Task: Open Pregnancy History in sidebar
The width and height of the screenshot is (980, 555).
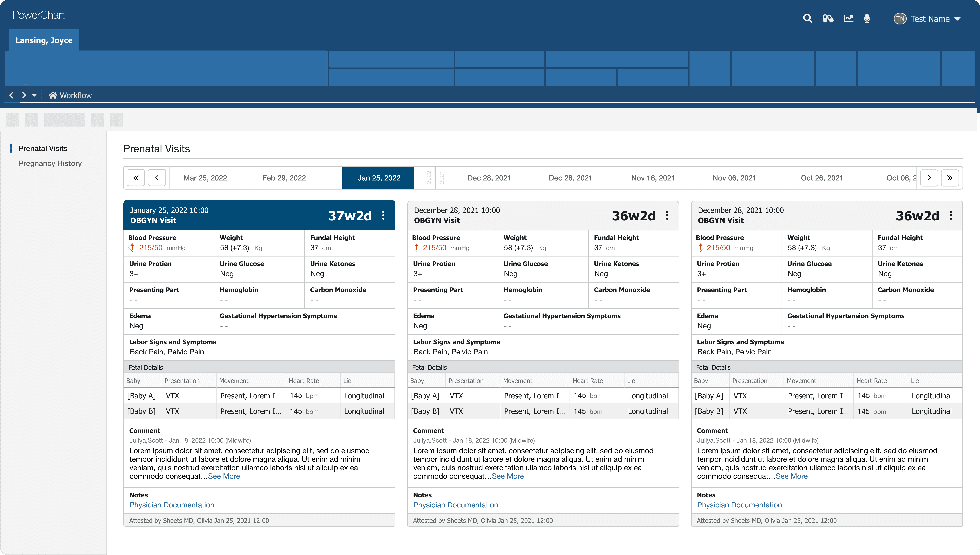Action: [50, 163]
